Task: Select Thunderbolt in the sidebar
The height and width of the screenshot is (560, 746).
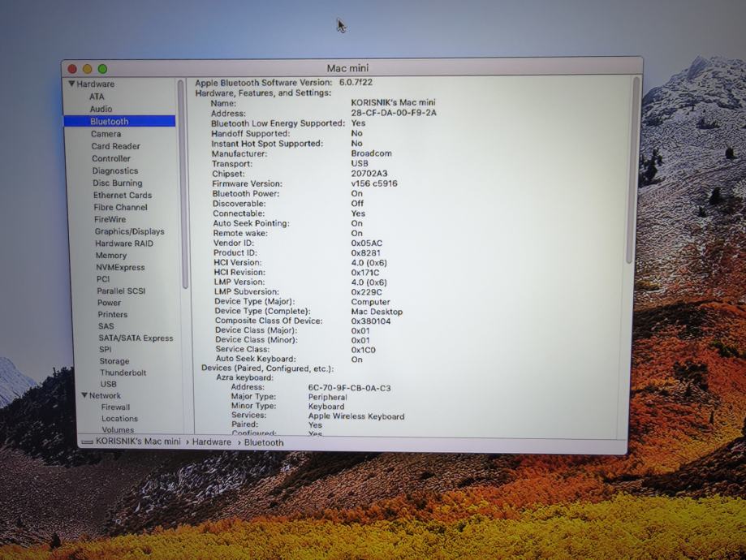Action: click(x=123, y=373)
